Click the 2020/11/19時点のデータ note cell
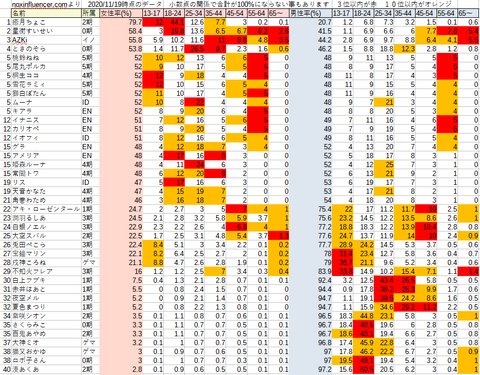This screenshot has height=375, width=480. (x=125, y=4)
